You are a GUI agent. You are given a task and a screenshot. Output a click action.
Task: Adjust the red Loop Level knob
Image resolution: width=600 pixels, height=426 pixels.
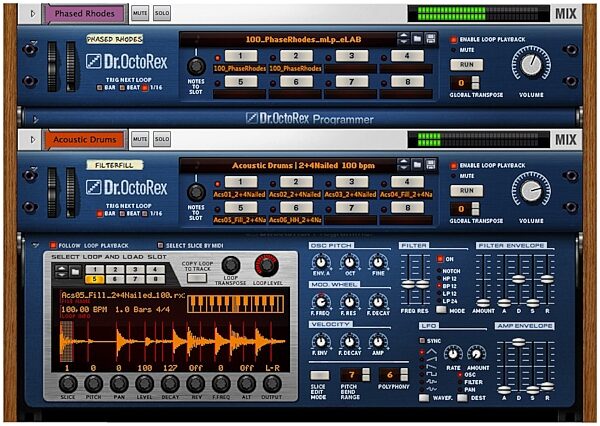tap(266, 265)
